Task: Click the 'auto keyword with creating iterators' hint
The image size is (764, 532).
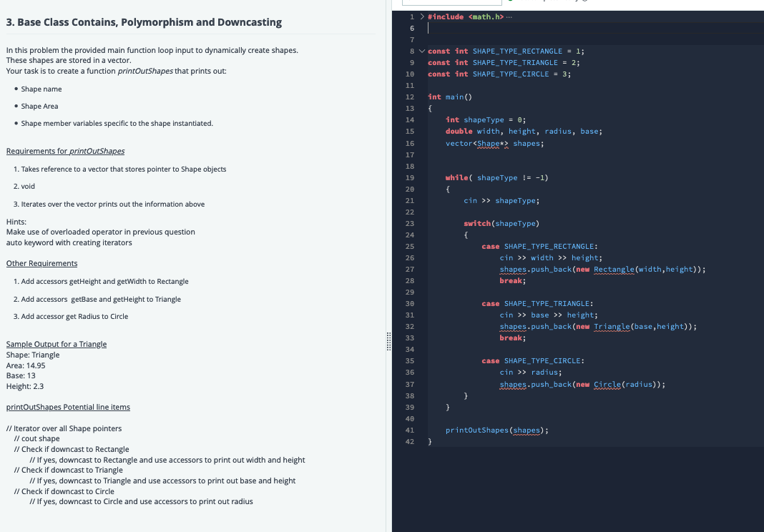Action: [x=69, y=242]
